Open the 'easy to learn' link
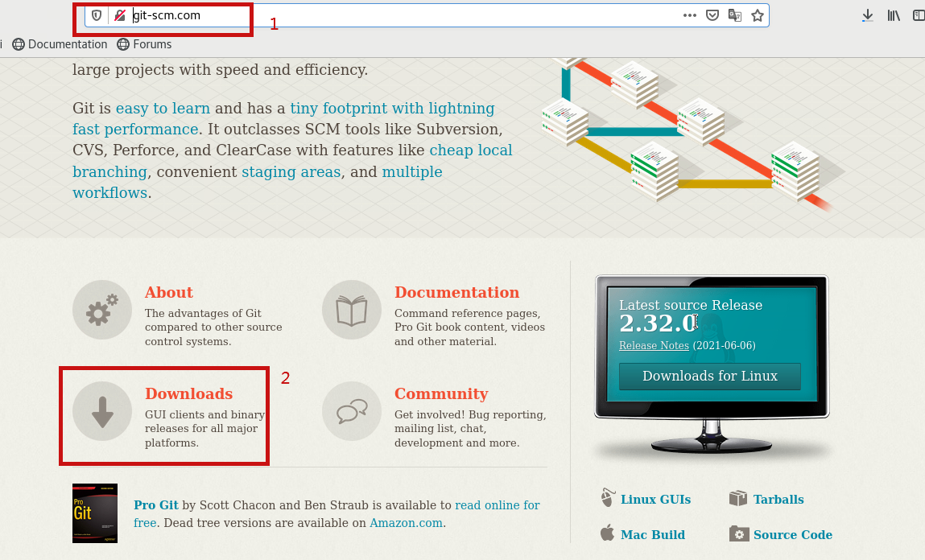 (163, 109)
